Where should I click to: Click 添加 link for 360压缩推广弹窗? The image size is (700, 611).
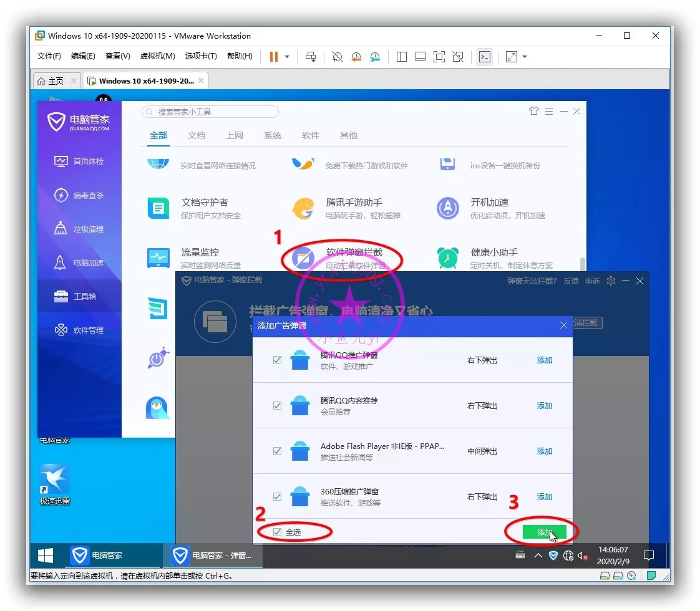(545, 497)
